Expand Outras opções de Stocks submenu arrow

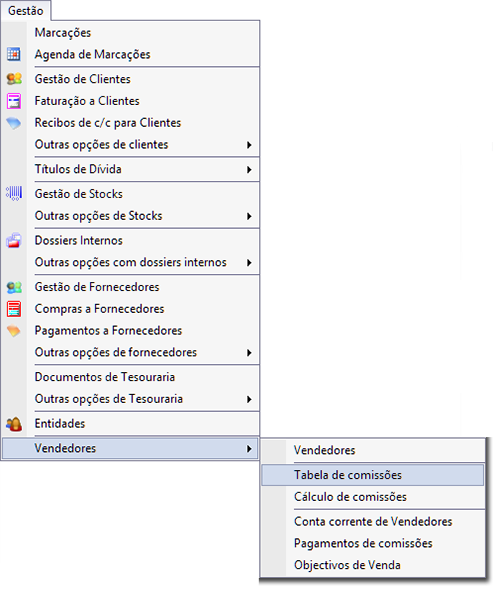point(249,216)
